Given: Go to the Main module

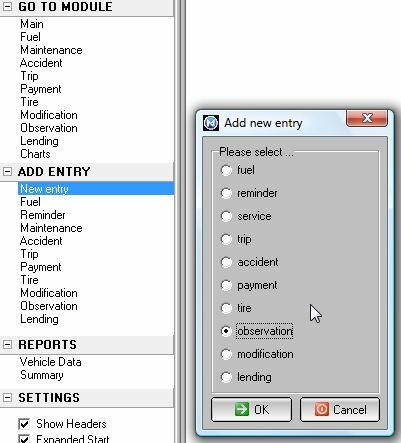Looking at the screenshot, I should (32, 24).
